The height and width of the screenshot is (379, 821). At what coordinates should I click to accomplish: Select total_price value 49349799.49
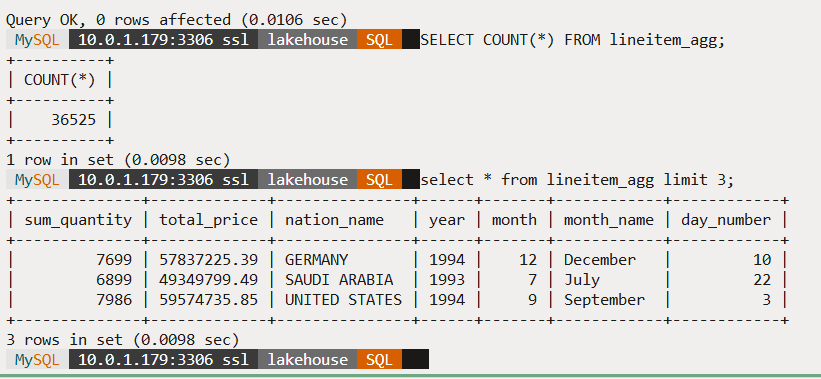coord(208,280)
